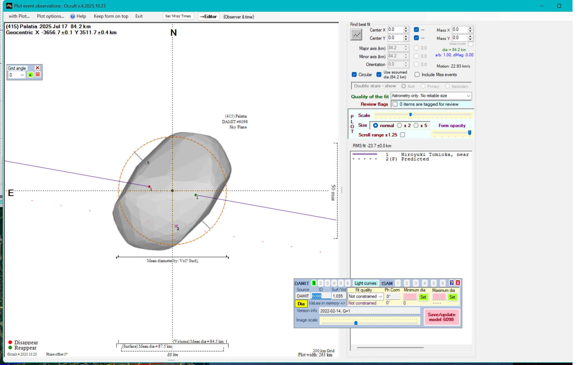Click the Set 'Miss' Times button
The height and width of the screenshot is (365, 588).
click(178, 16)
